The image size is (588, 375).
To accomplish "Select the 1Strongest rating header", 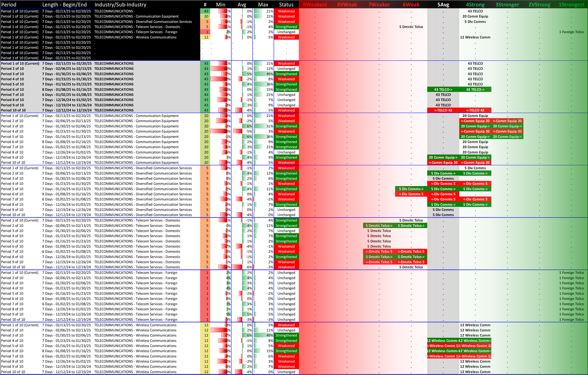I will (571, 5).
